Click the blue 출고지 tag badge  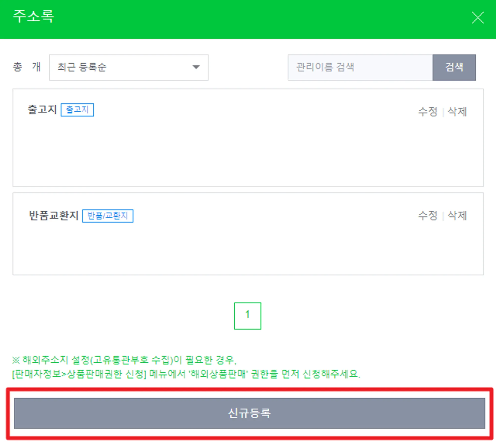click(77, 110)
